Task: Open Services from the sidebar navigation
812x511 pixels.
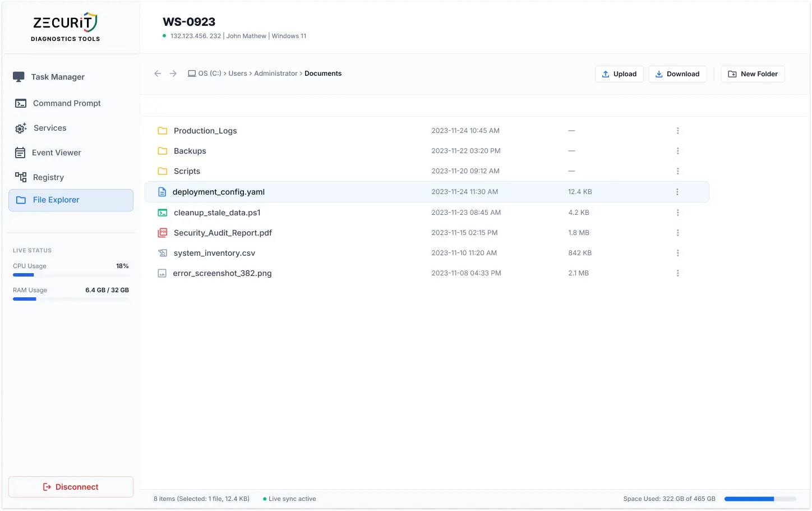Action: click(20, 128)
